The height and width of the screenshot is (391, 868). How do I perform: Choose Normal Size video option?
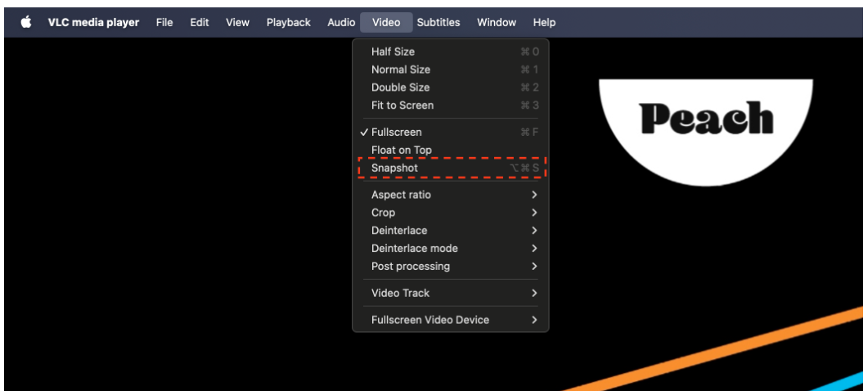(x=400, y=70)
